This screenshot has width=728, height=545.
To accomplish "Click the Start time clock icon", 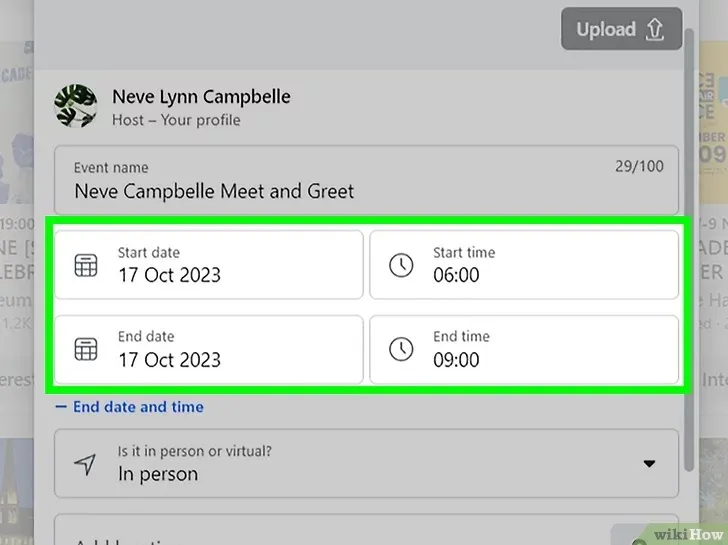I will 401,265.
